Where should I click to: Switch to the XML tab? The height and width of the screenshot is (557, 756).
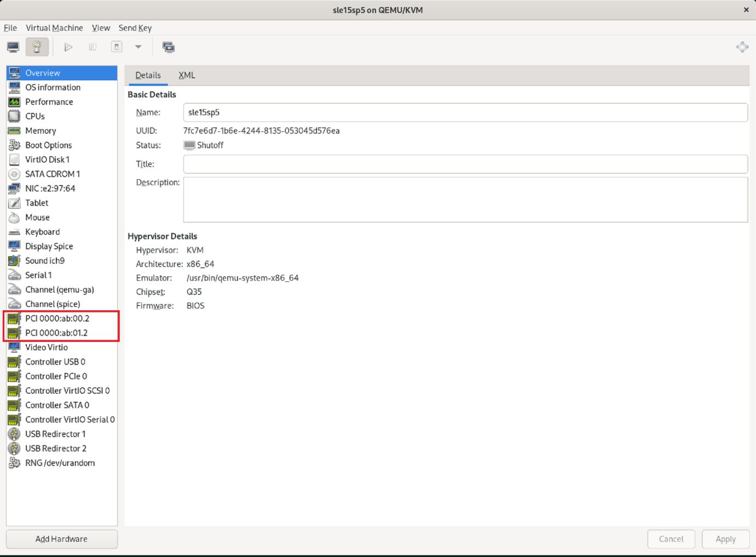tap(187, 76)
